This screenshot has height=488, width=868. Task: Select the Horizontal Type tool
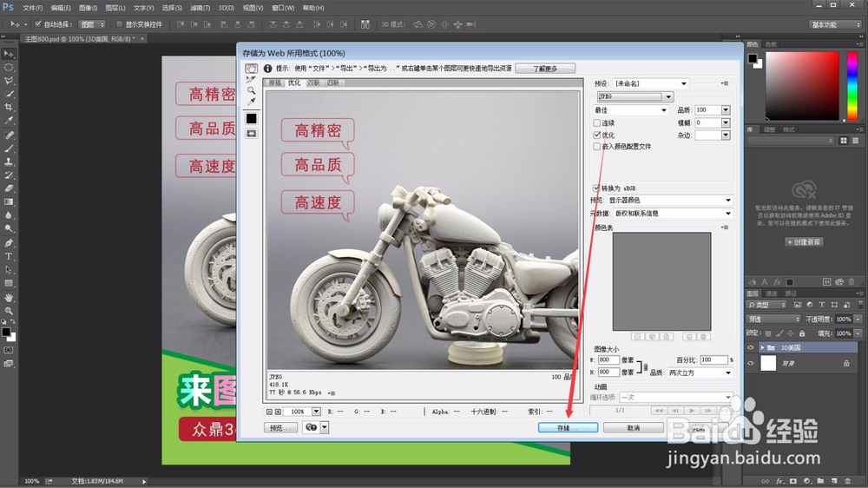coord(9,256)
